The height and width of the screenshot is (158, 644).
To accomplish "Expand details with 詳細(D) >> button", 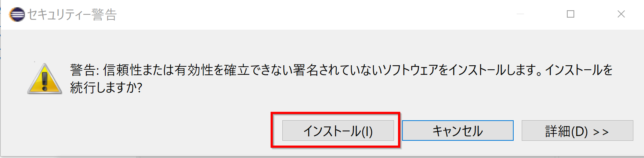I will click(x=577, y=131).
